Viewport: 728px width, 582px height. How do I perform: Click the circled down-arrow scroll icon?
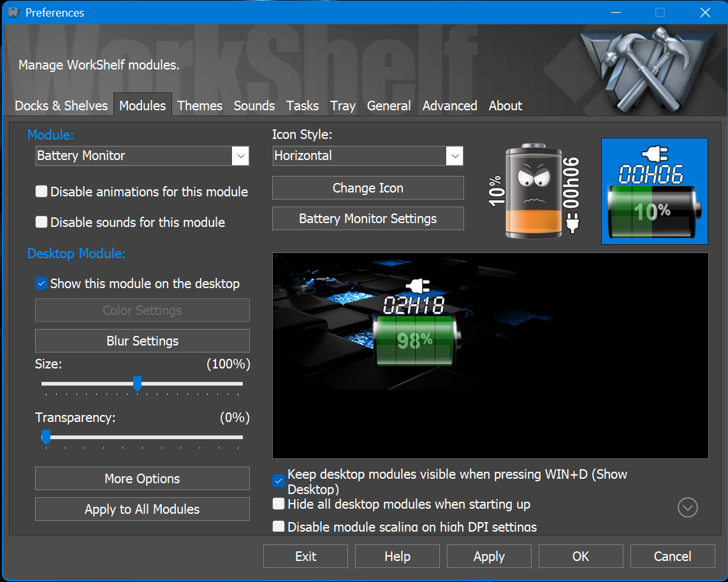point(688,507)
